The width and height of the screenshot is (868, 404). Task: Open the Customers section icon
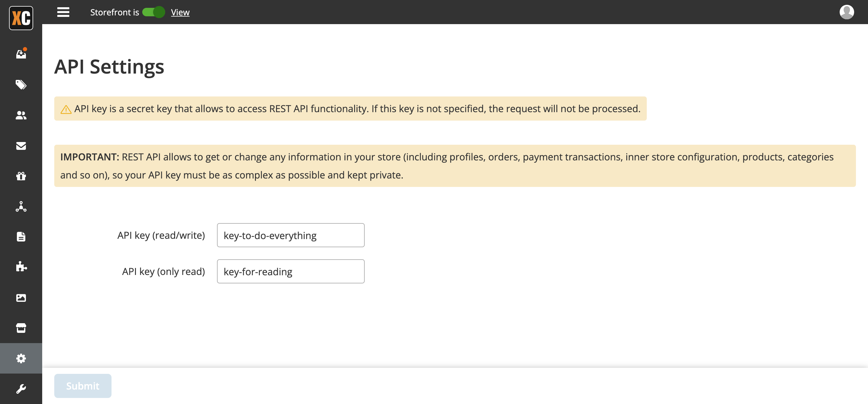[x=21, y=115]
